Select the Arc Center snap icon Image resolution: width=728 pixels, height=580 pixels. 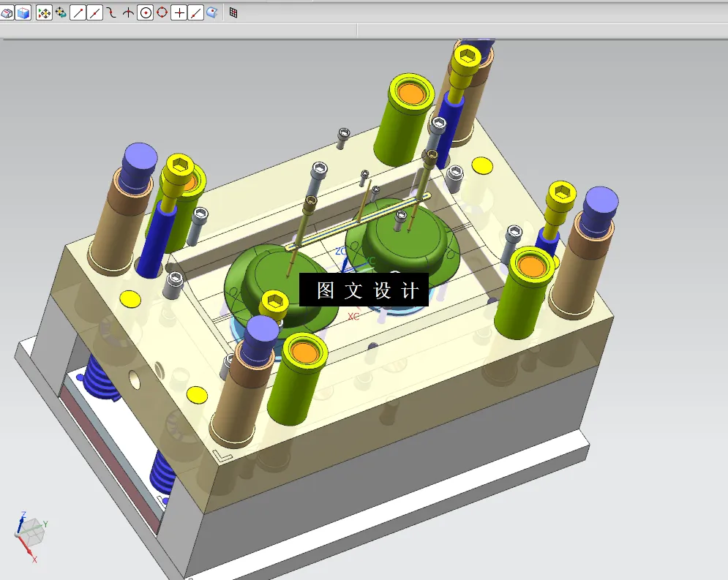pos(146,12)
